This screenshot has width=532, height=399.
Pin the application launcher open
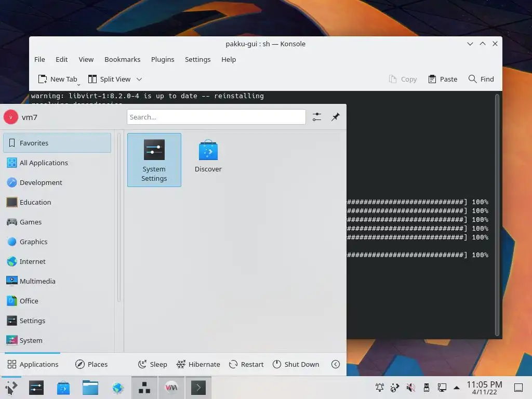pos(335,117)
